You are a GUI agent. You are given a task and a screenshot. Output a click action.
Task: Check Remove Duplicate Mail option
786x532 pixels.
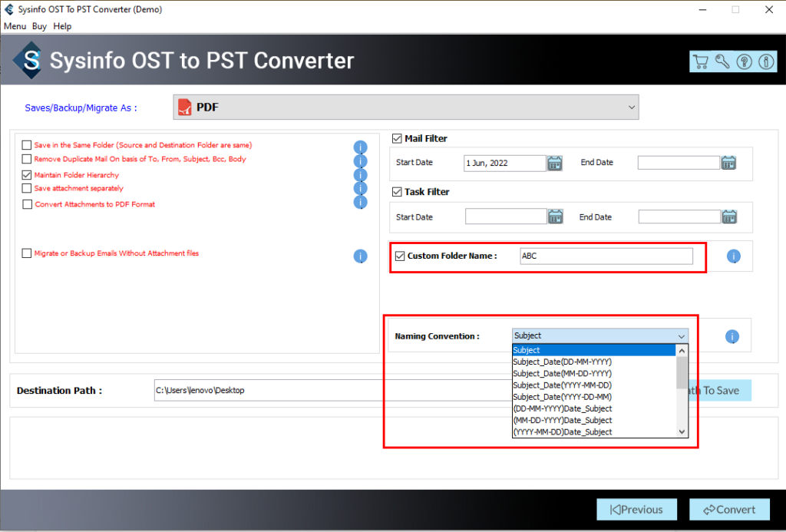(27, 159)
